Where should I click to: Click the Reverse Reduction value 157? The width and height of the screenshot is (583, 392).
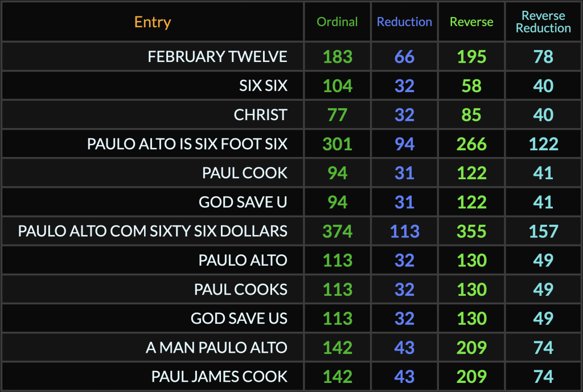click(543, 231)
